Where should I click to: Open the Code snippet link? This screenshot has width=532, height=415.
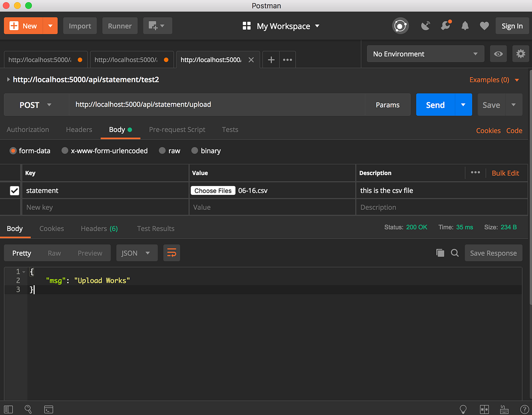click(x=514, y=131)
